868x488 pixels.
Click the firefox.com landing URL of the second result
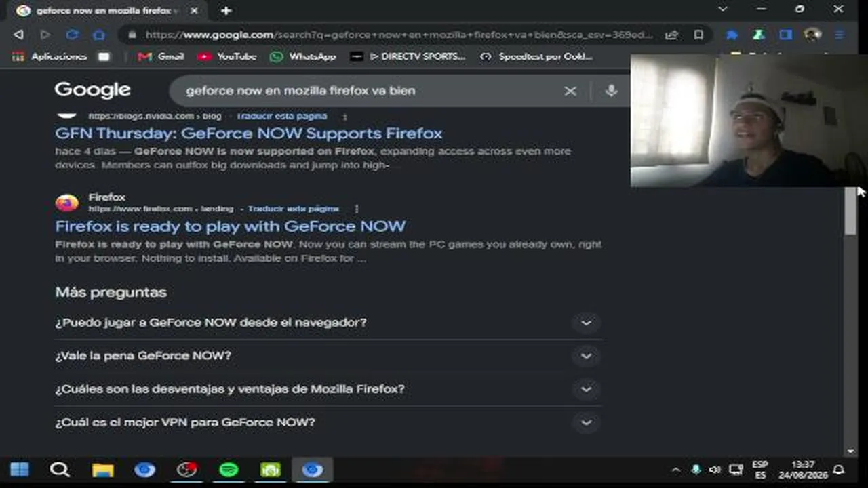(161, 209)
